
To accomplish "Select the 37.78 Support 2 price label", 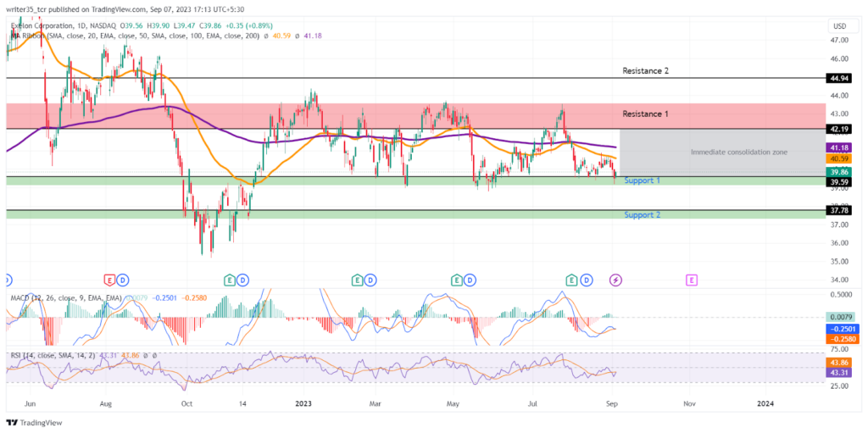I will tap(840, 210).
